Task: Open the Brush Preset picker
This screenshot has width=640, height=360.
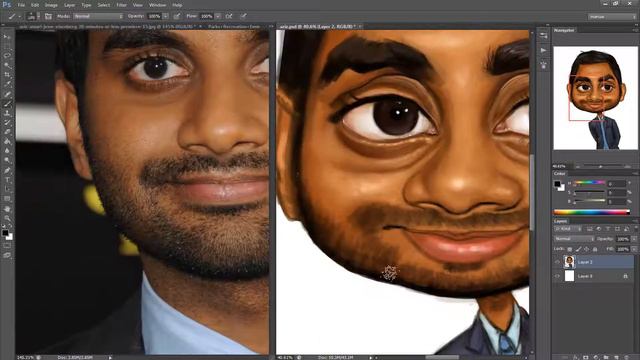Action: [33, 16]
